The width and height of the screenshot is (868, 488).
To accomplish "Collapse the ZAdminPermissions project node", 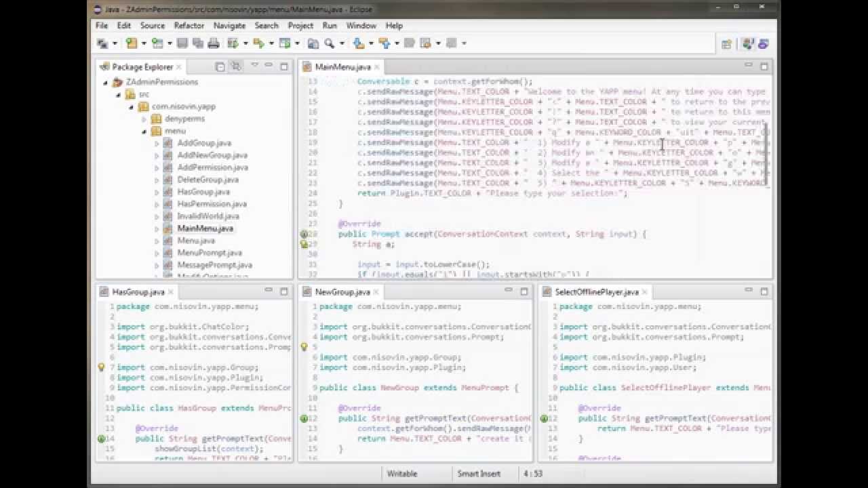I will [106, 82].
